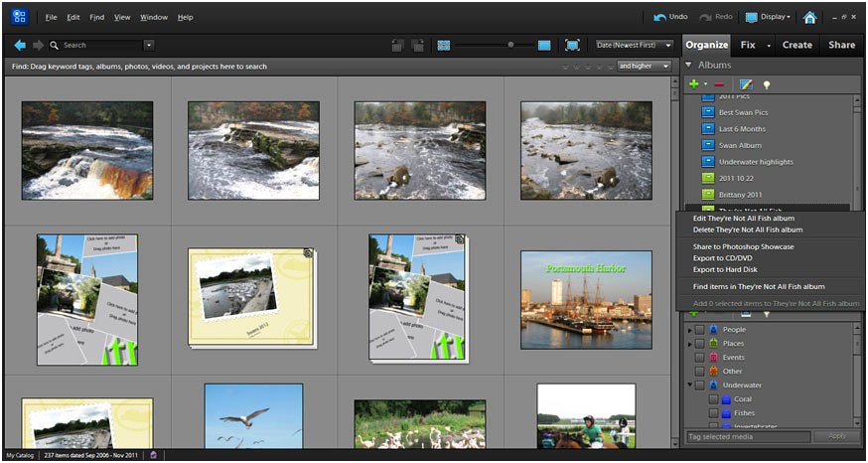Check the Events tag checkbox
Image resolution: width=868 pixels, height=463 pixels.
point(700,358)
